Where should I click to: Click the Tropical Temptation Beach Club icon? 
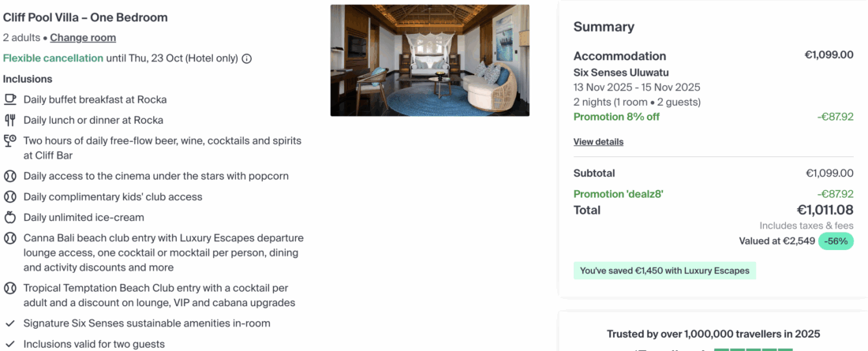[x=10, y=289]
